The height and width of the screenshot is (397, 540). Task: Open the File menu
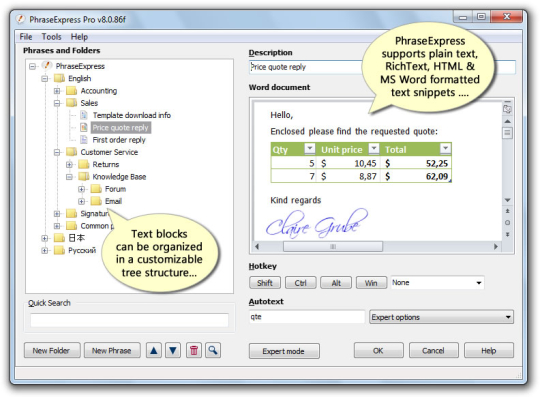(x=26, y=36)
